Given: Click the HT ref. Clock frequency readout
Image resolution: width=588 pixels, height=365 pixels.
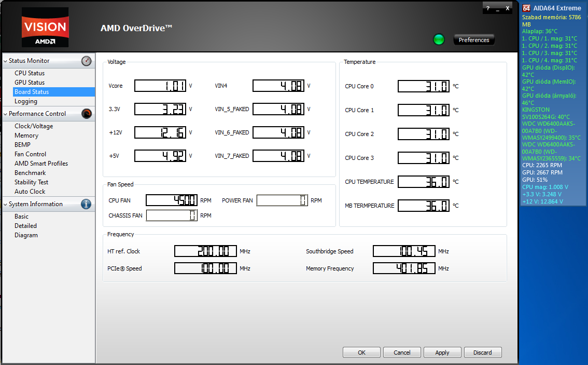Looking at the screenshot, I should click(205, 251).
